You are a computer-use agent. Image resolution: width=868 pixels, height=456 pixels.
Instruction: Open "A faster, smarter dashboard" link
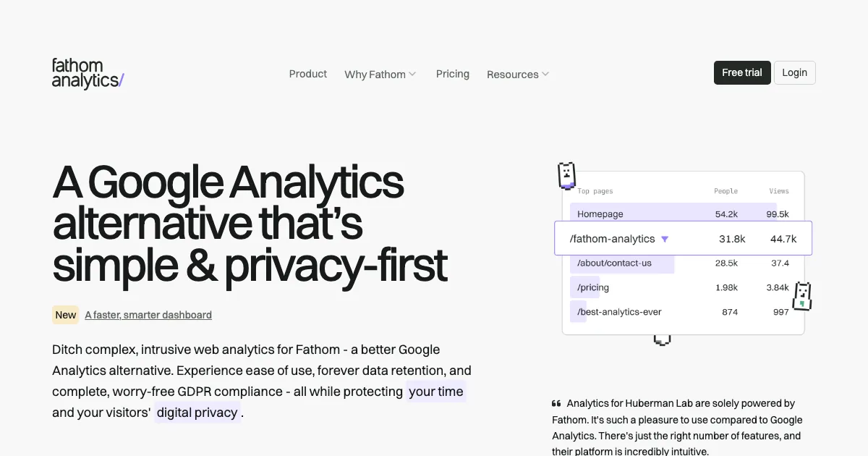pos(148,315)
